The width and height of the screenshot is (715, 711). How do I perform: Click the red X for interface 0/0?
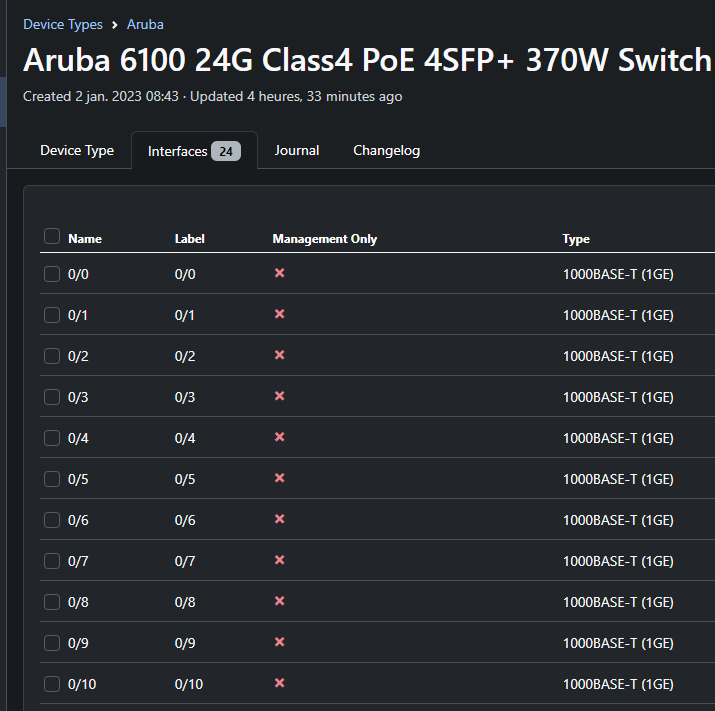(x=280, y=273)
